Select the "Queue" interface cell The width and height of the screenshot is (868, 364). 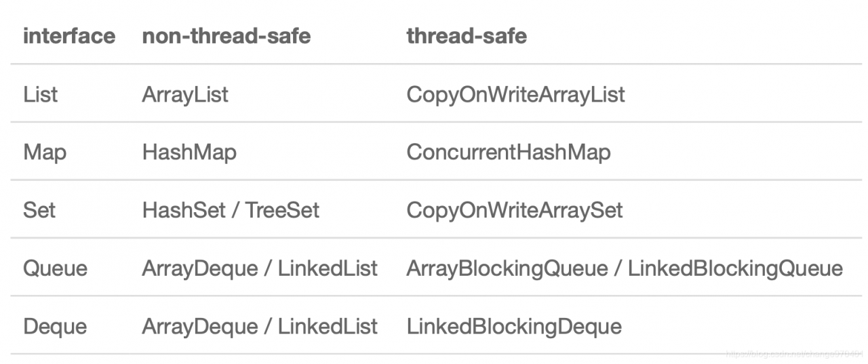[x=56, y=268]
